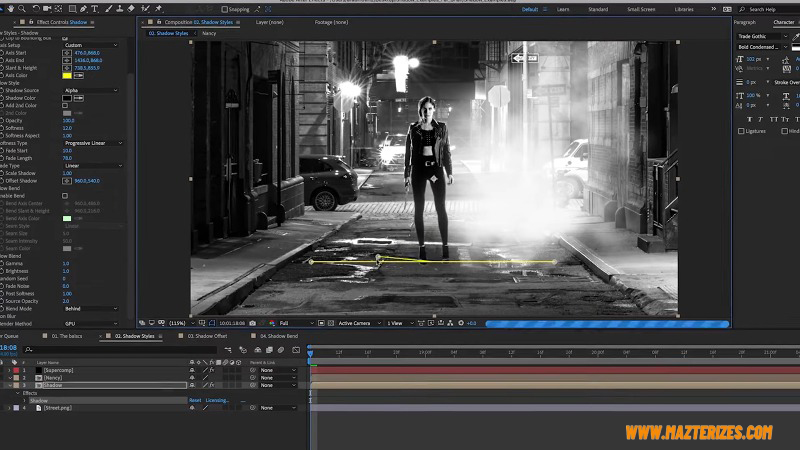Click Reset link for Shadow effect
Screen dimensions: 800x450
pos(195,401)
